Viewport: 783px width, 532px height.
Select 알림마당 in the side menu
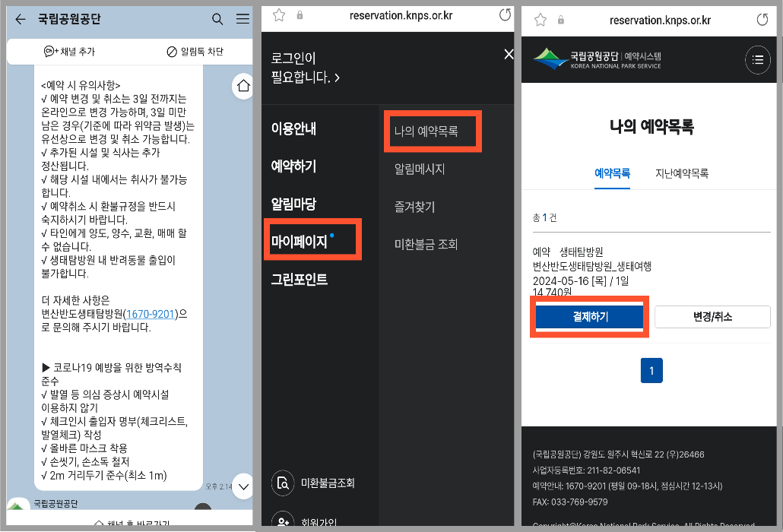(x=293, y=204)
